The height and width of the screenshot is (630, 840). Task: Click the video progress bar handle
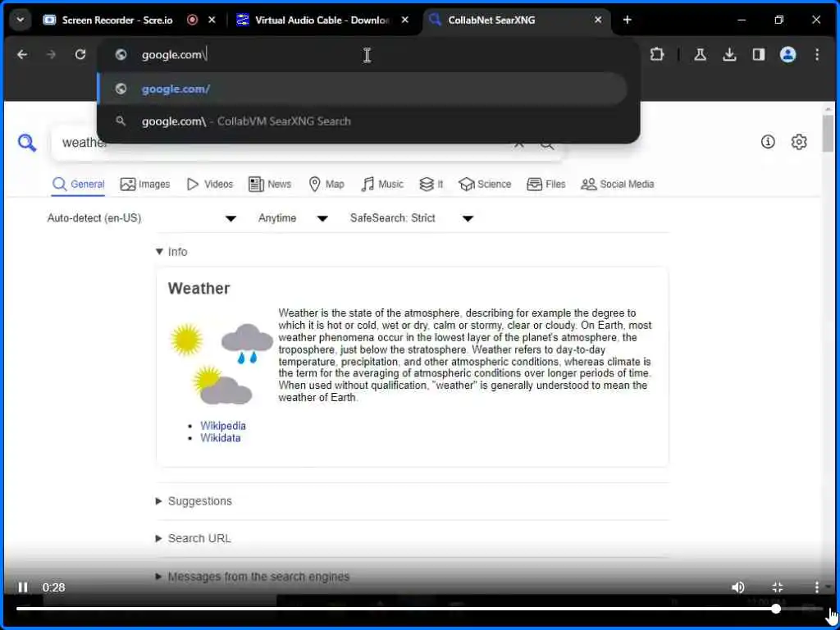pos(776,609)
